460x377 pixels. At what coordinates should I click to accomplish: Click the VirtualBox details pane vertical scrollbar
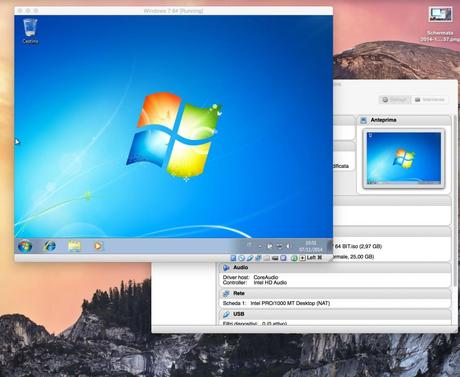[x=455, y=200]
